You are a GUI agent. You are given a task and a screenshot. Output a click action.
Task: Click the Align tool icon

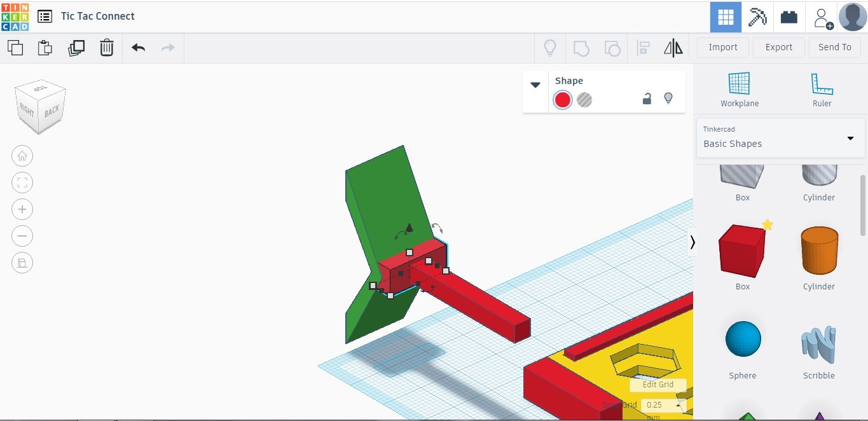[643, 47]
